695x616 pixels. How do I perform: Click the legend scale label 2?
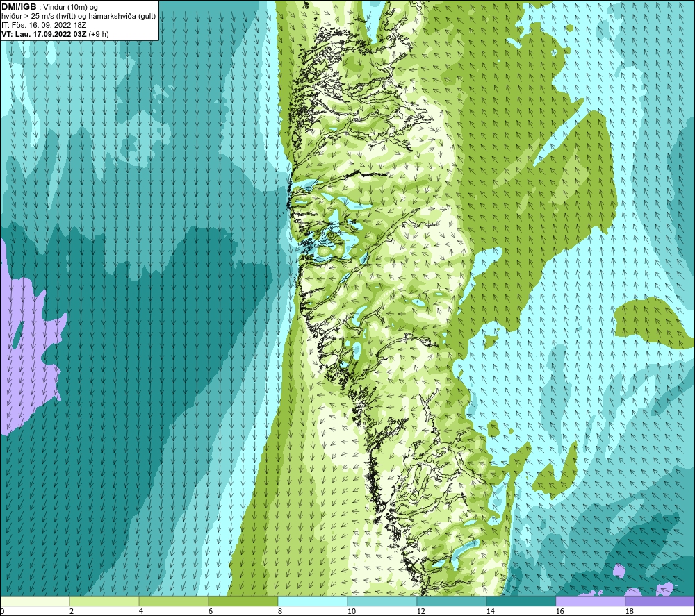coord(72,611)
